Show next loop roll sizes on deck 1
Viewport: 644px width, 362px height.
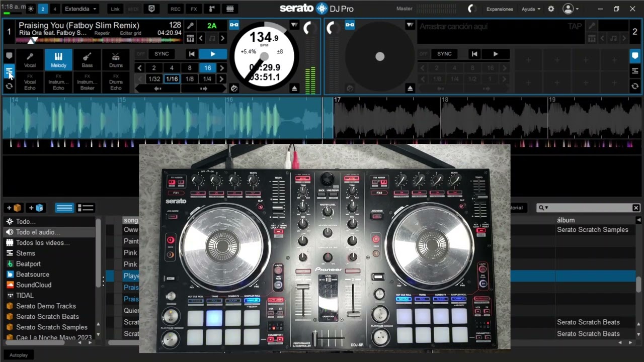tap(222, 79)
